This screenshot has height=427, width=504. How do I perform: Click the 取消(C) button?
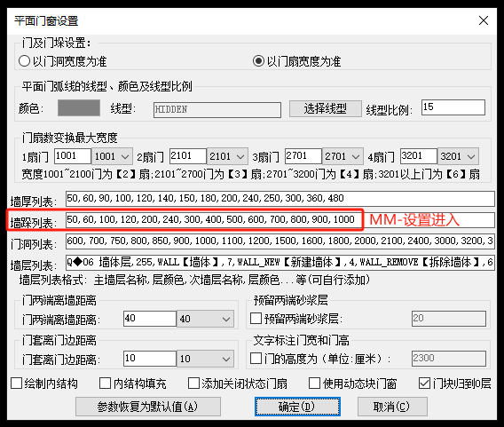pyautogui.click(x=392, y=407)
